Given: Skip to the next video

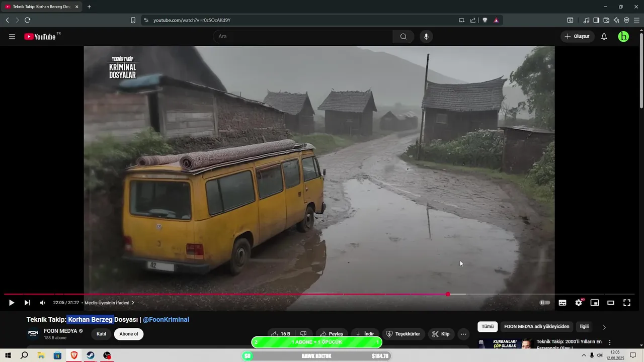Looking at the screenshot, I should tap(27, 303).
